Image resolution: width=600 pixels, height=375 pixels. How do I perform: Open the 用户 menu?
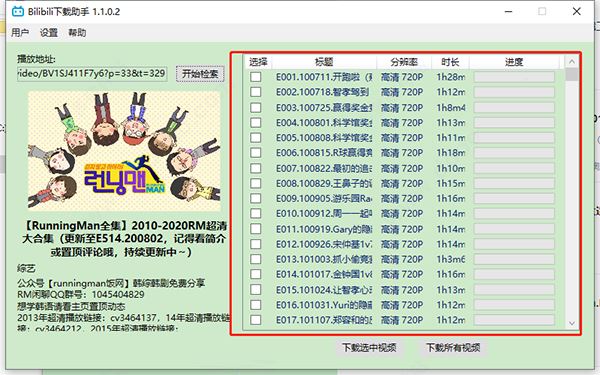(x=20, y=33)
